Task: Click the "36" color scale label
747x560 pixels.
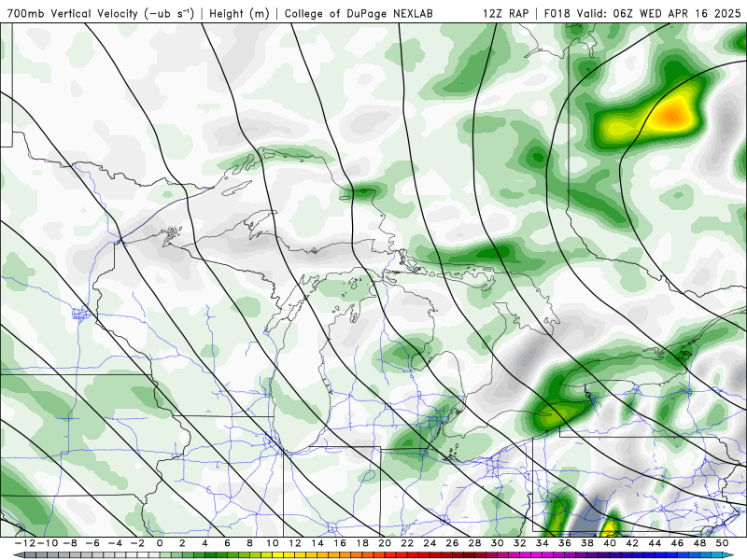Action: pyautogui.click(x=565, y=543)
